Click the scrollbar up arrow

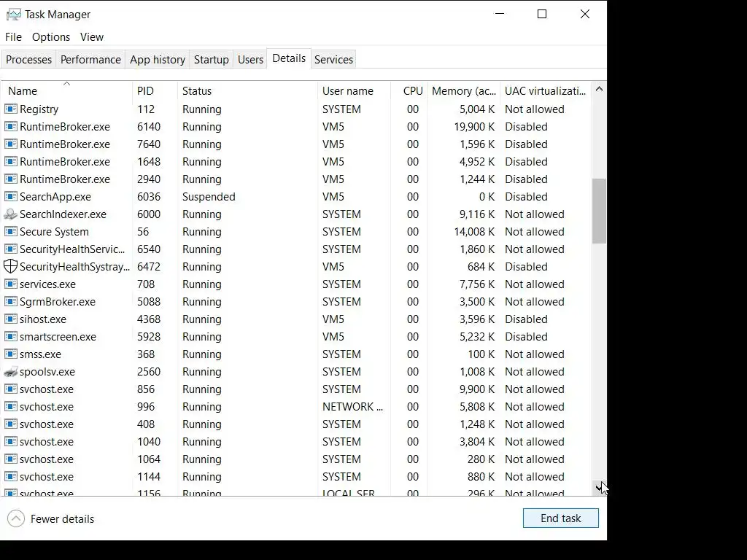point(600,89)
